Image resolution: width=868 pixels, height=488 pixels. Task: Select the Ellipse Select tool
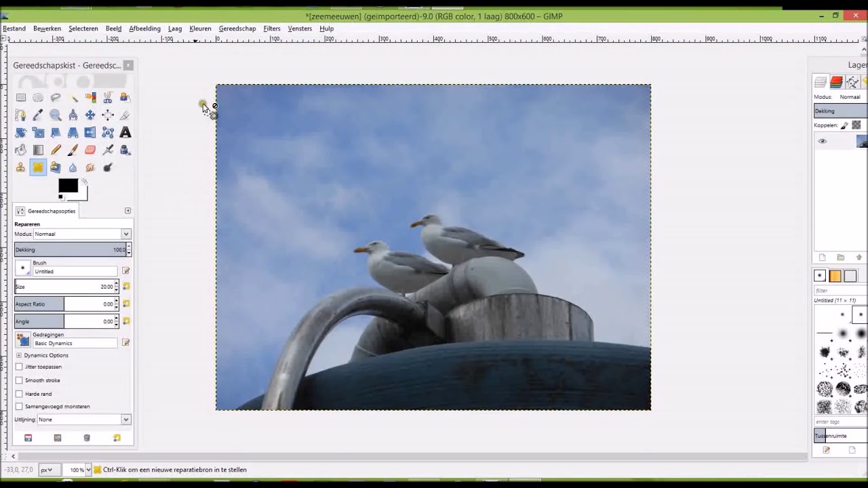click(x=38, y=98)
